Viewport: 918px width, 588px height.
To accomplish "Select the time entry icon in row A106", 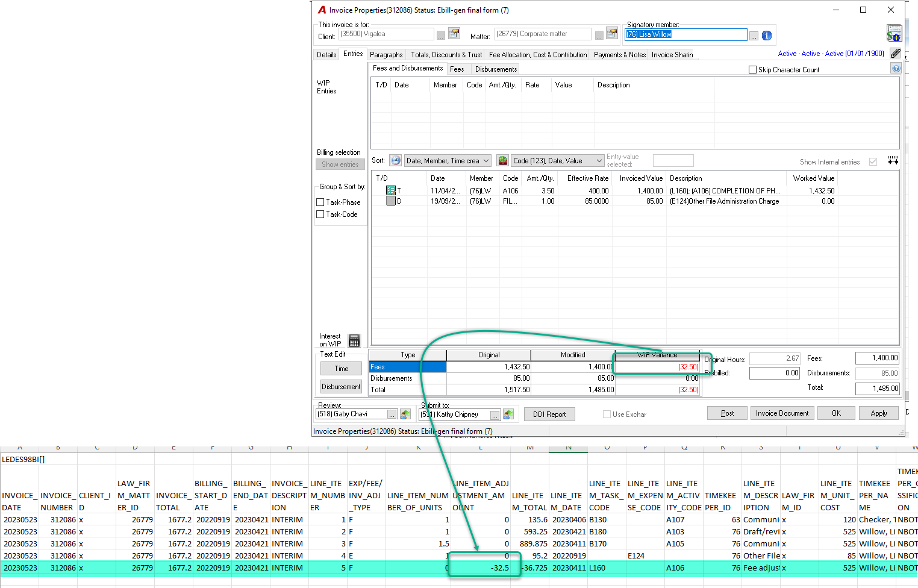I will [391, 190].
